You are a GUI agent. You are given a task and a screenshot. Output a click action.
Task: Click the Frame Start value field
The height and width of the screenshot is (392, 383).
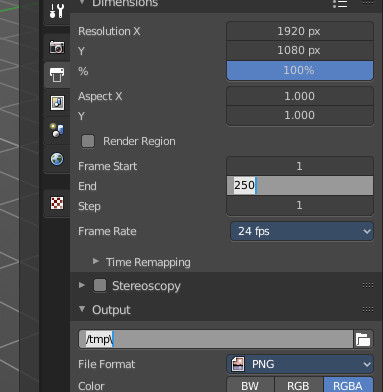(x=300, y=166)
